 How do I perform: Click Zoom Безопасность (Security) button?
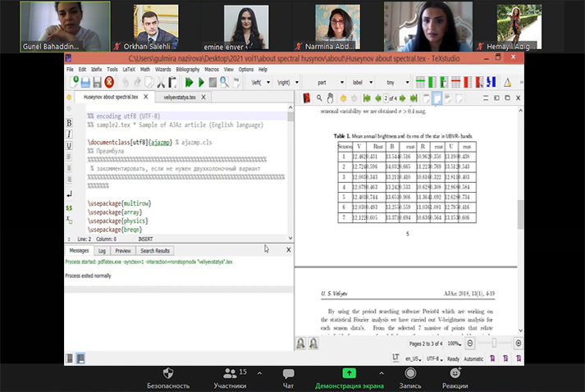coord(168,378)
